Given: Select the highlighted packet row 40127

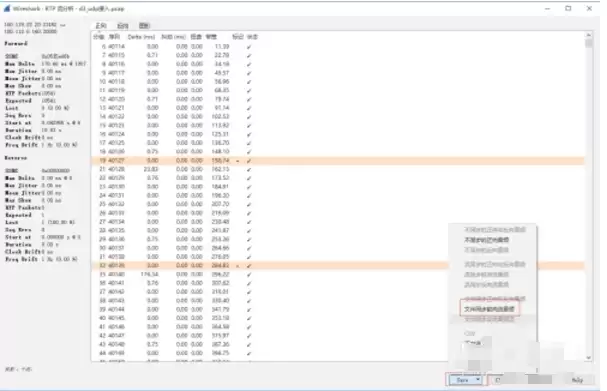Looking at the screenshot, I should click(x=338, y=160).
